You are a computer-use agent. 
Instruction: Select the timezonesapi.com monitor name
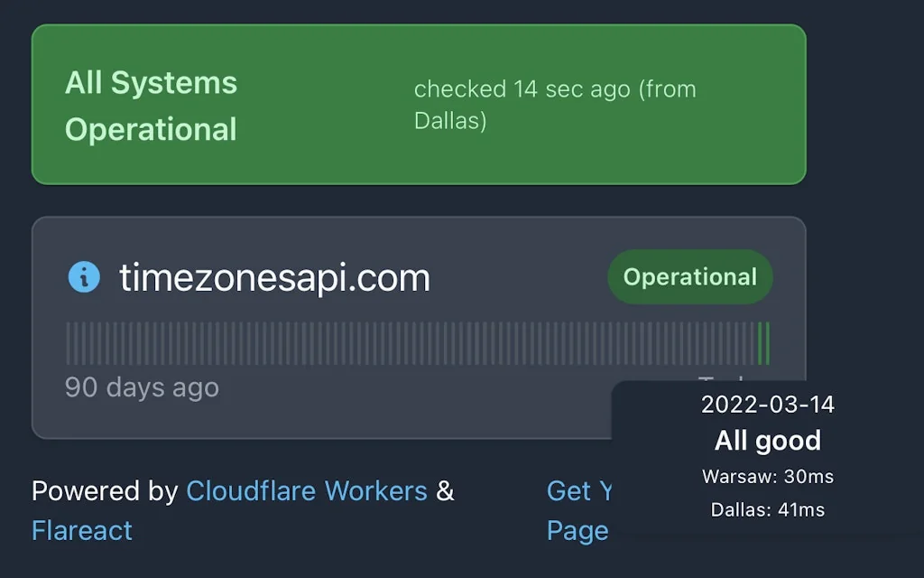click(274, 277)
